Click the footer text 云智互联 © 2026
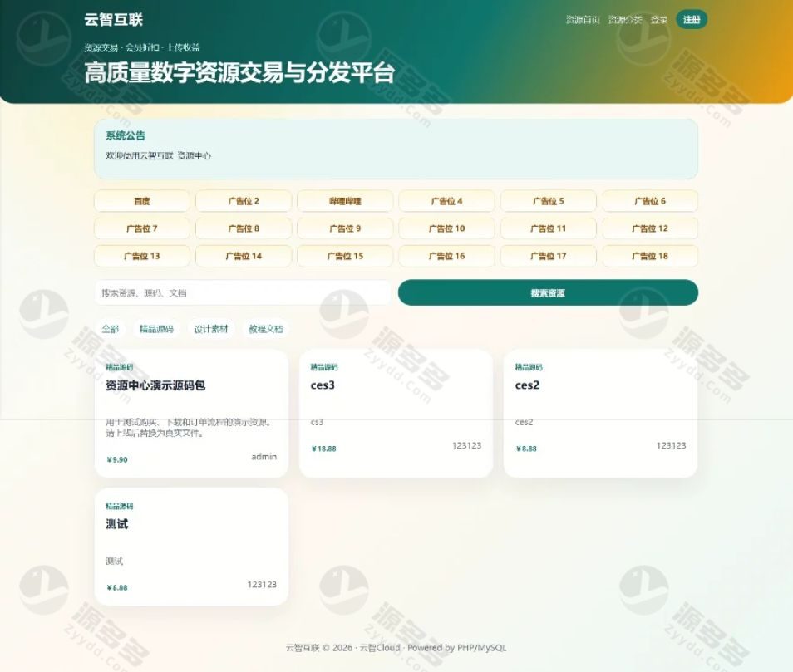Viewport: 793px width, 672px height. point(319,647)
